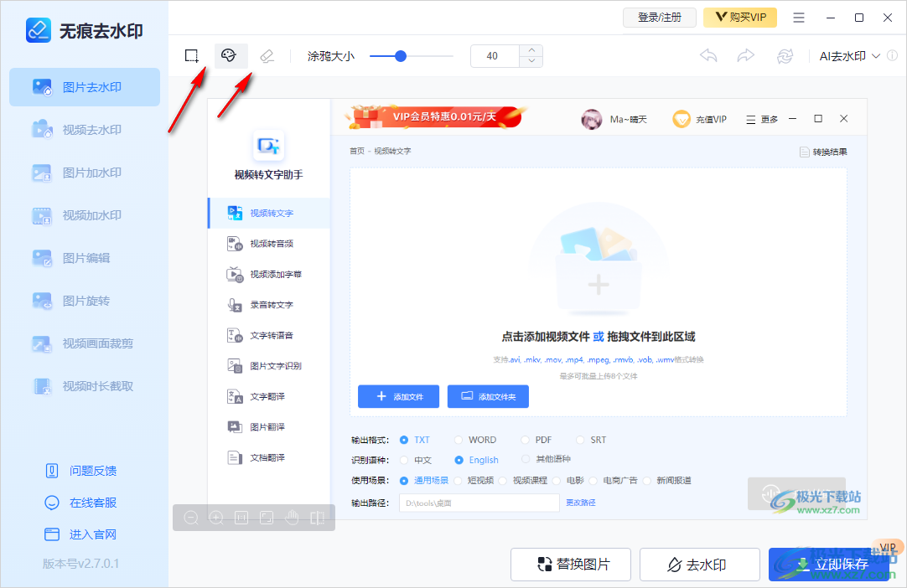Select the 短视频 radio button
Image resolution: width=907 pixels, height=588 pixels.
pyautogui.click(x=459, y=481)
